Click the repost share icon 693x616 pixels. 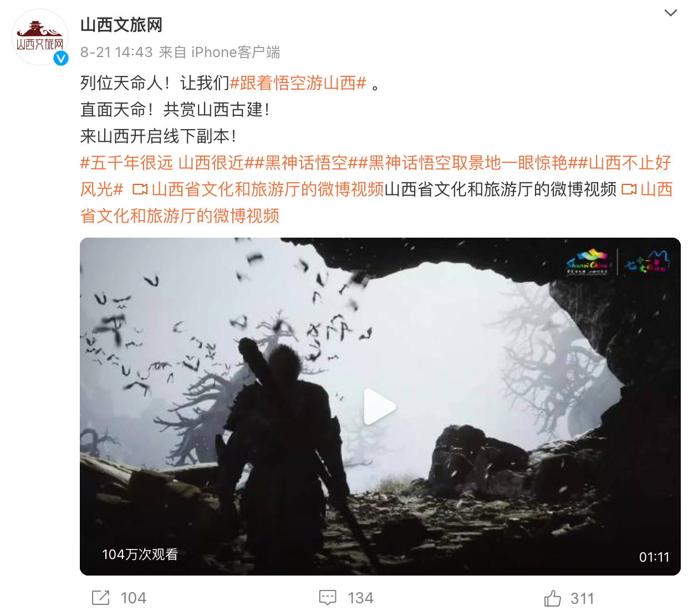pos(100,598)
